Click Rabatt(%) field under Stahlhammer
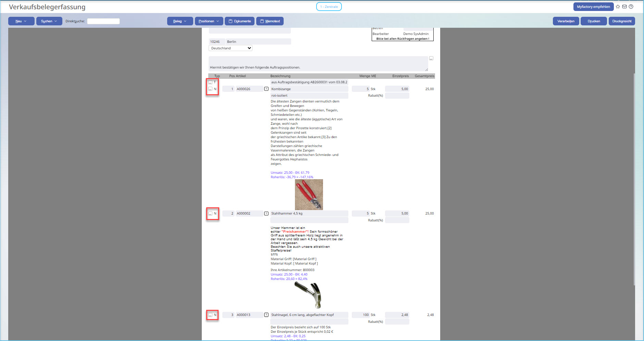The image size is (644, 341). [x=397, y=220]
